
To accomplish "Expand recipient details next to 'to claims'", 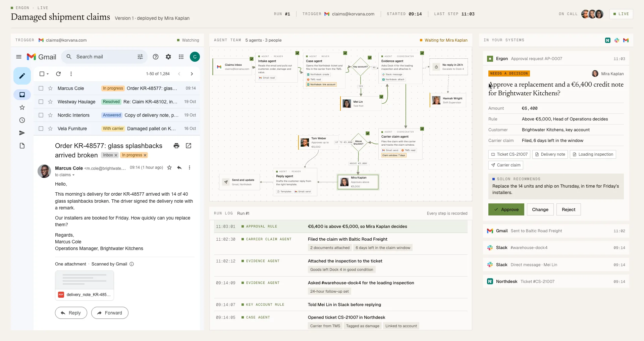I will (73, 175).
